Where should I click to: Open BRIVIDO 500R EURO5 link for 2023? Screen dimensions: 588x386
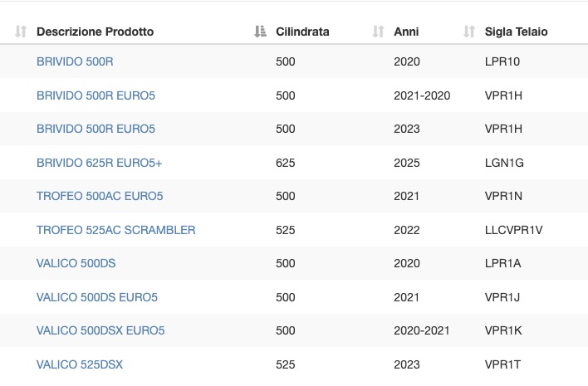tap(96, 129)
